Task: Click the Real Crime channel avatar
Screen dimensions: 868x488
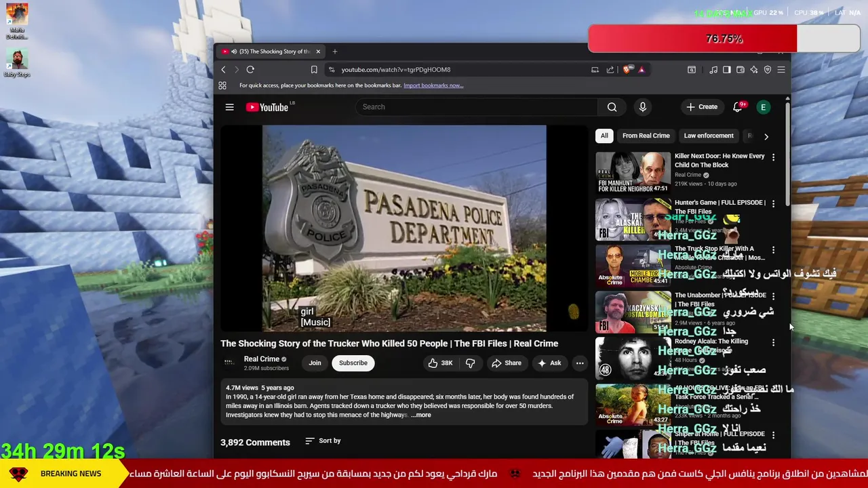Action: tap(230, 363)
